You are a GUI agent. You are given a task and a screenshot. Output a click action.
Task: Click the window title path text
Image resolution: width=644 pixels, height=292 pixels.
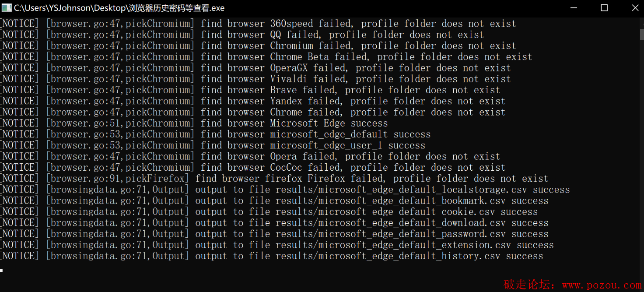pyautogui.click(x=119, y=8)
